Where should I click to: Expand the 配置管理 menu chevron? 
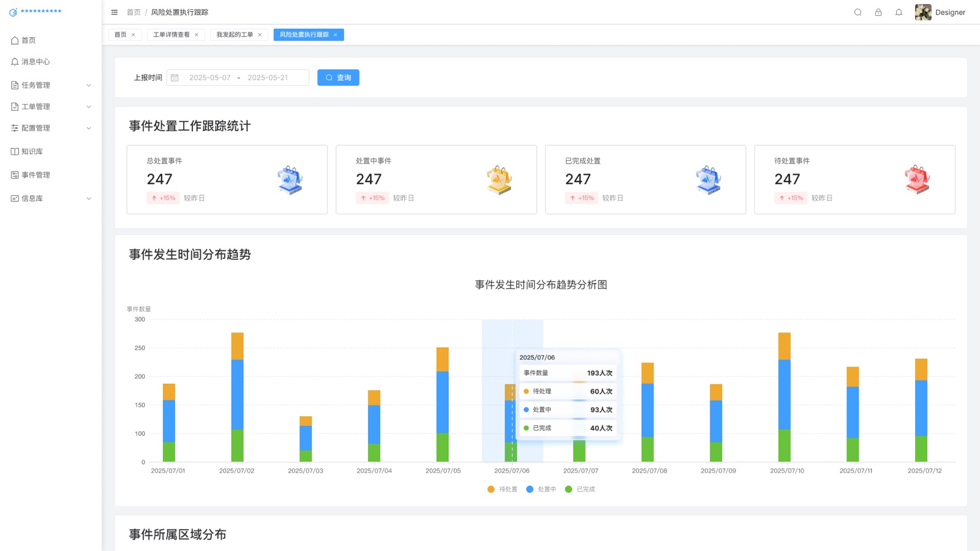(89, 128)
